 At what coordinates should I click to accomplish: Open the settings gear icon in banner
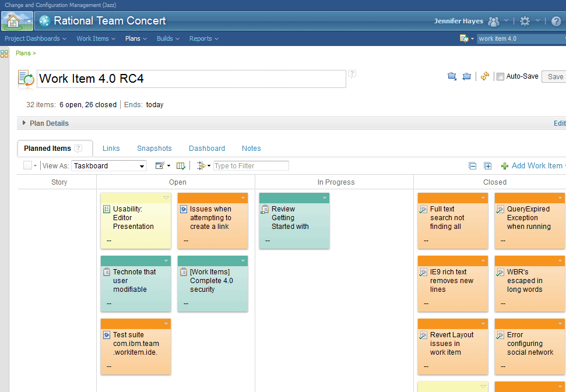click(525, 22)
